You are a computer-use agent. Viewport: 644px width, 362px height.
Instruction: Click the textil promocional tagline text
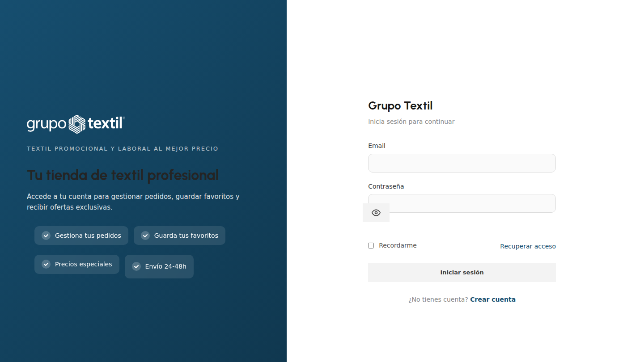pos(123,148)
